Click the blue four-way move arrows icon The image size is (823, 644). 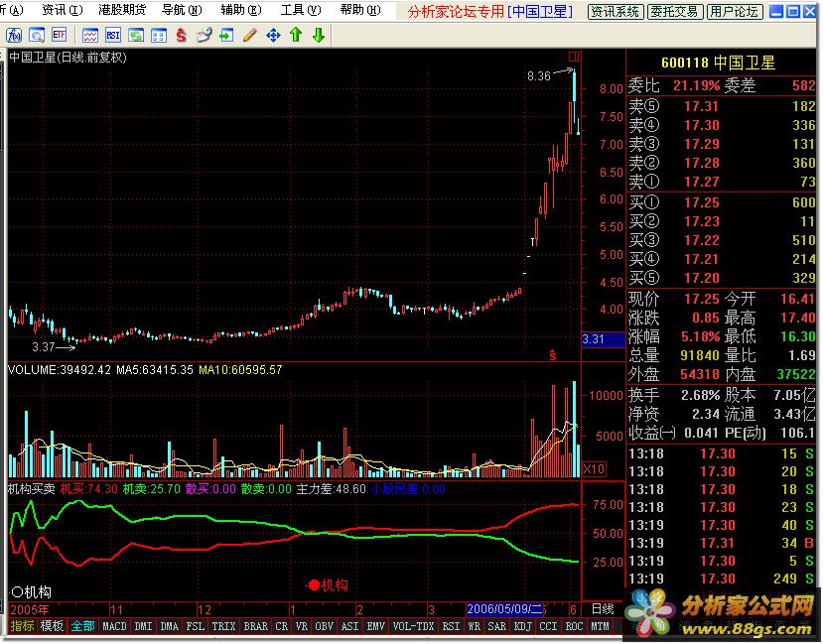[x=273, y=35]
